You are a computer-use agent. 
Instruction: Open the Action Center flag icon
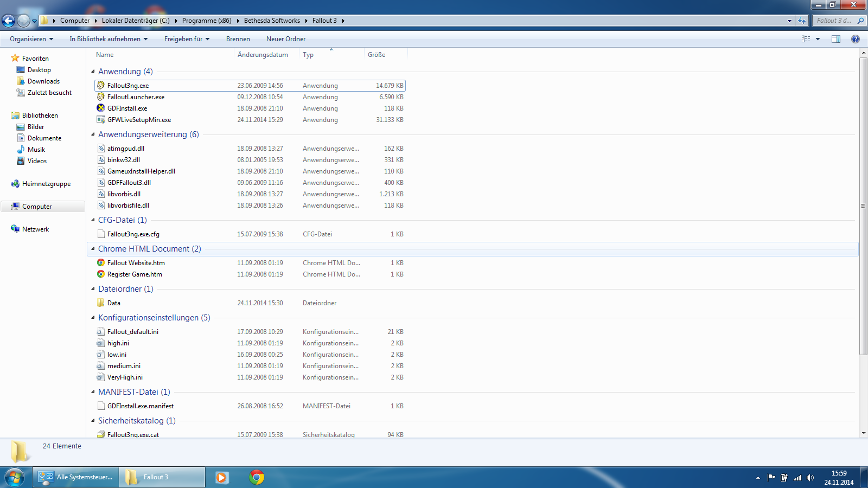pos(771,478)
